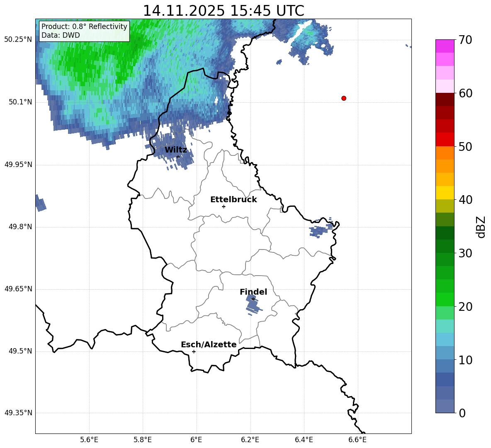
Task: Pick the yellow colorbar swatch above 40
Action: coord(445,193)
